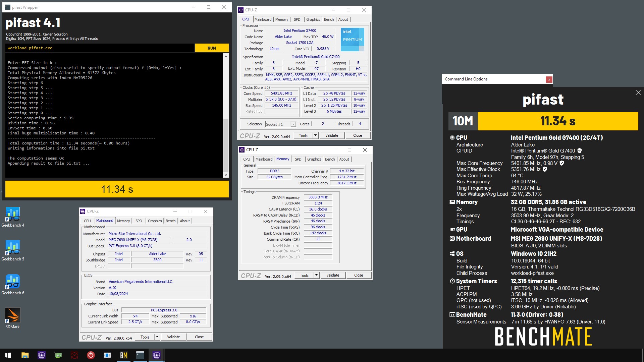
Task: Click Validate in CPU-Z Mainboard window
Action: tap(173, 337)
